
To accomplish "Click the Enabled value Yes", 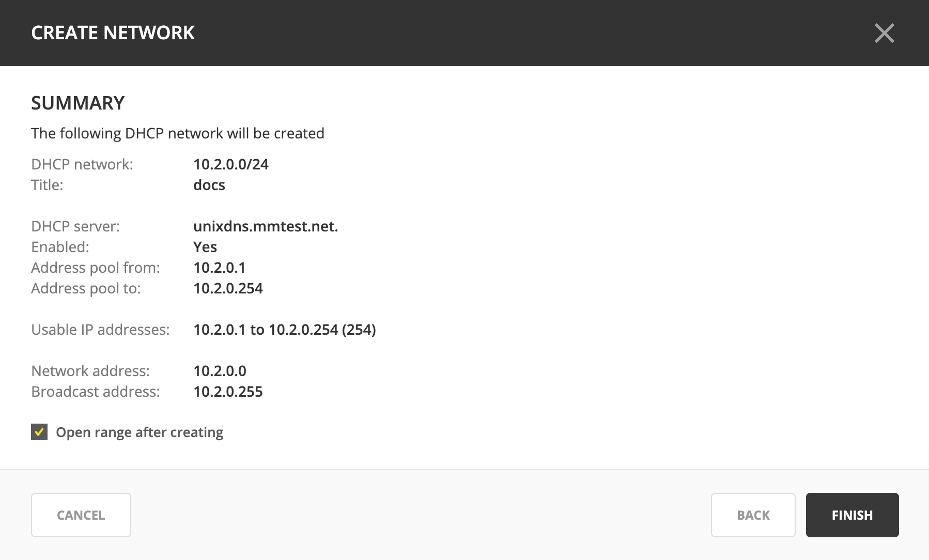I will tap(205, 247).
